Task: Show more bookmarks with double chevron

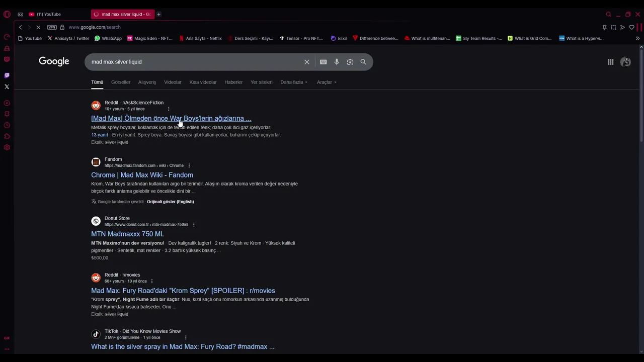Action: tap(637, 38)
